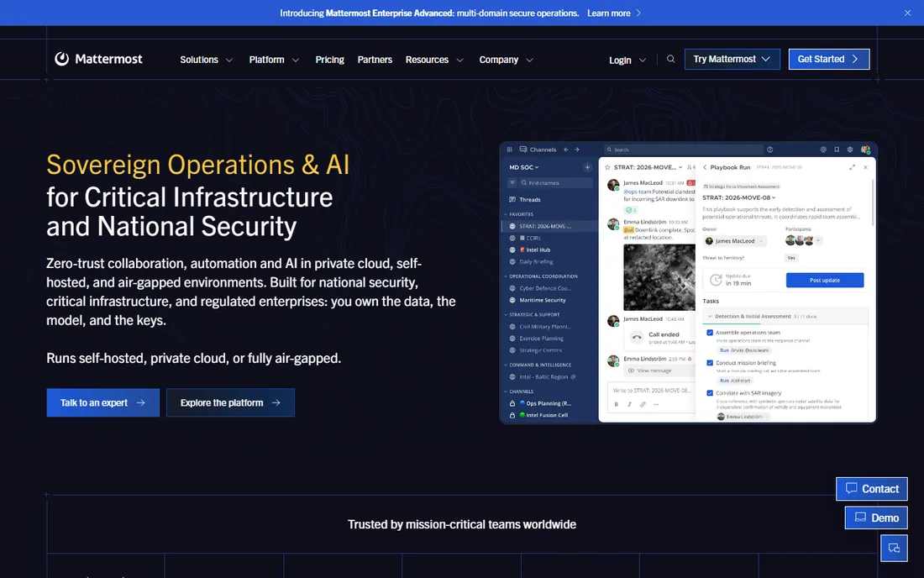Click the plus button beside MD SOC

tap(587, 167)
